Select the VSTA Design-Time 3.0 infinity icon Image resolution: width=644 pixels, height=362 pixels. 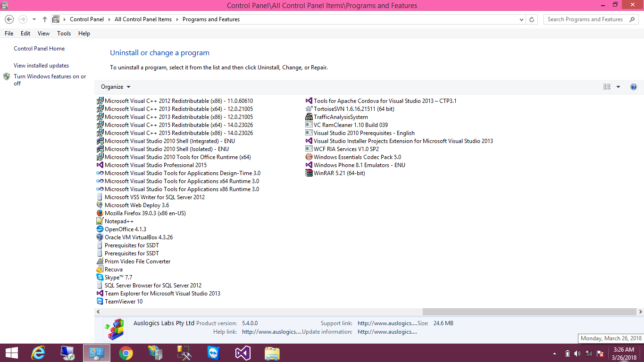pos(100,173)
